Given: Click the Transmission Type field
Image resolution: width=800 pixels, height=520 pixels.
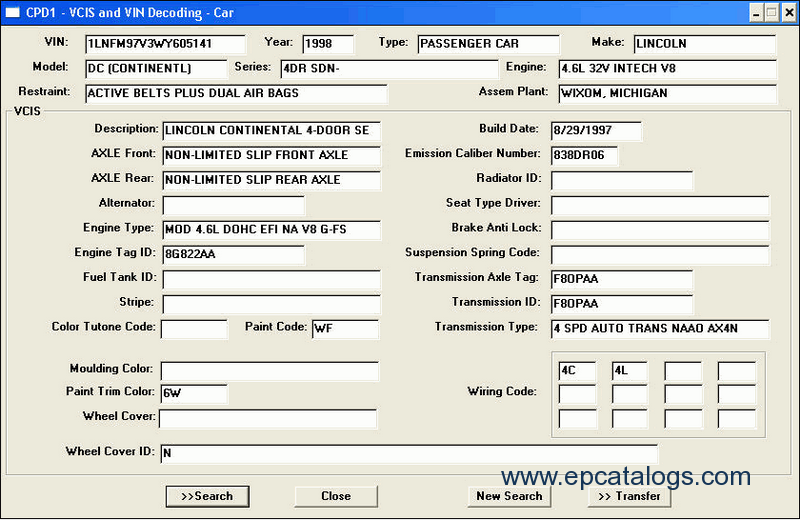Looking at the screenshot, I should tap(660, 329).
